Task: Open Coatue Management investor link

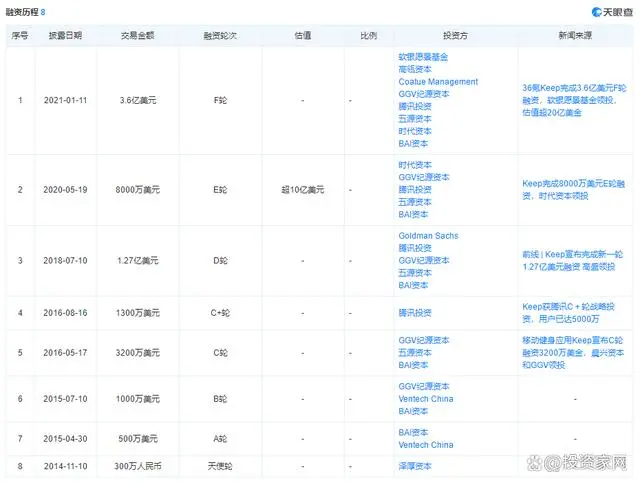Action: (x=438, y=82)
